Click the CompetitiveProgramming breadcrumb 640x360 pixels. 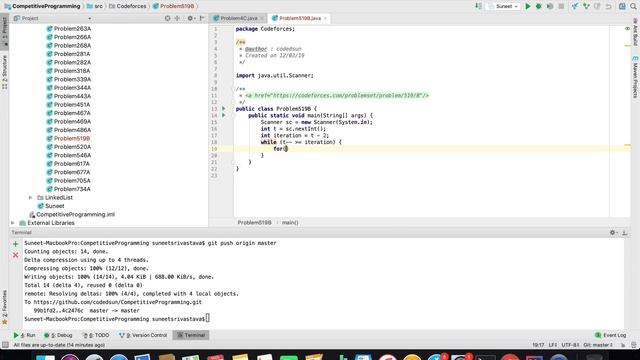[x=42, y=6]
